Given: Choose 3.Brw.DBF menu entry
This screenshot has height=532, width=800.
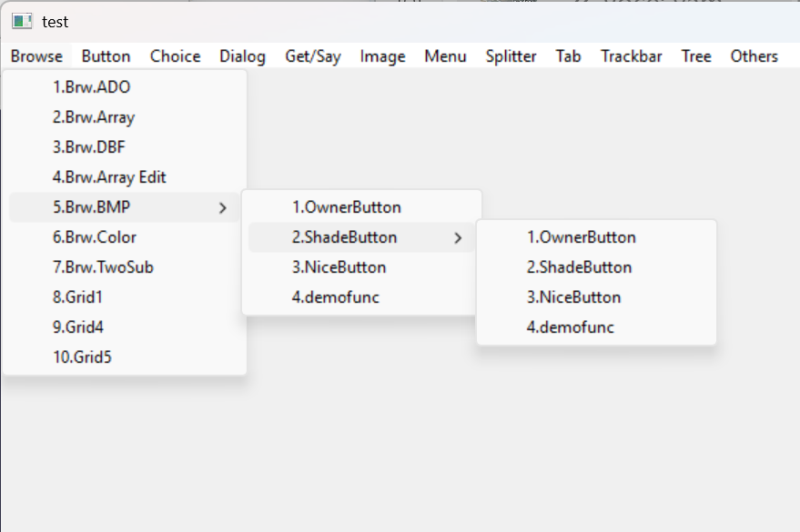Looking at the screenshot, I should [125, 147].
